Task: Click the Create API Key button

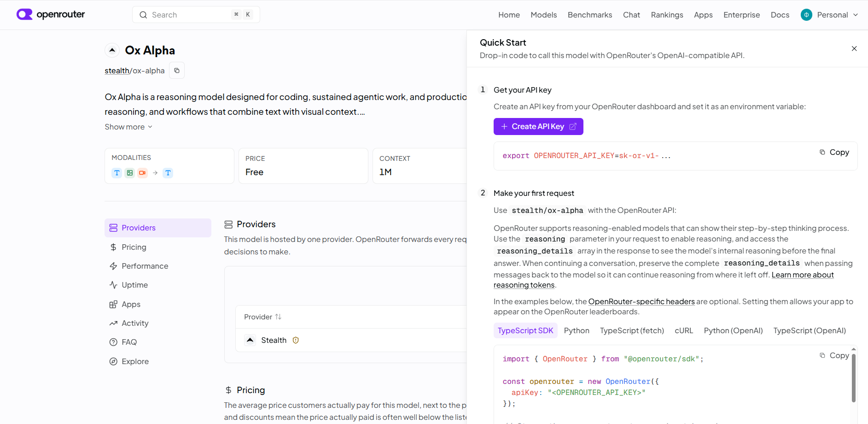Action: click(x=538, y=126)
